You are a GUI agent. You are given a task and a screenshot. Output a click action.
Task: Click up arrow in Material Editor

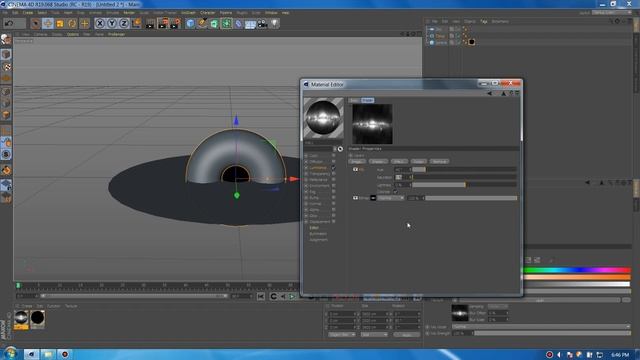coord(503,93)
